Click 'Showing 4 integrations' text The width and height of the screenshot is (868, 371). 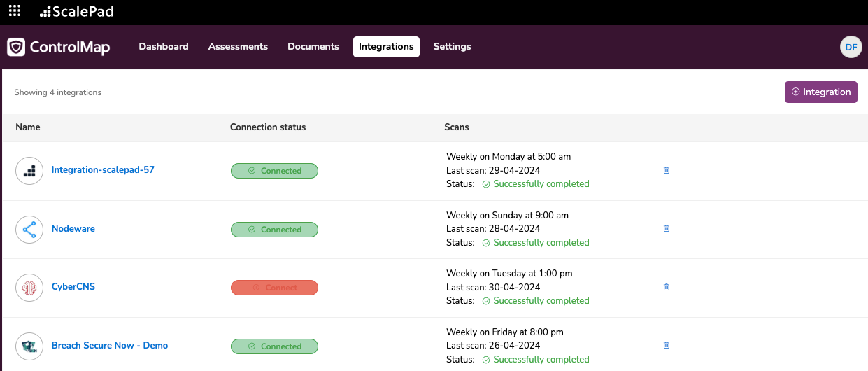click(x=58, y=92)
